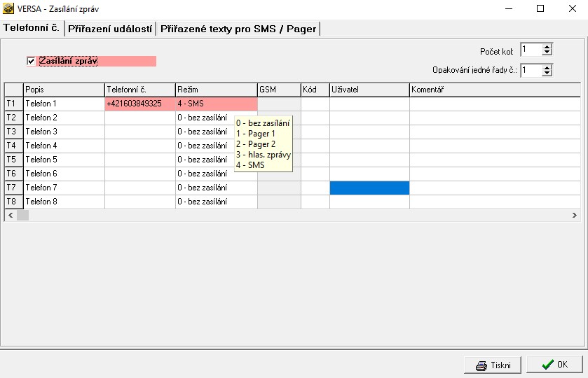Image resolution: width=588 pixels, height=378 pixels.
Task: Confirm with the green checkmark OK button
Action: [554, 365]
